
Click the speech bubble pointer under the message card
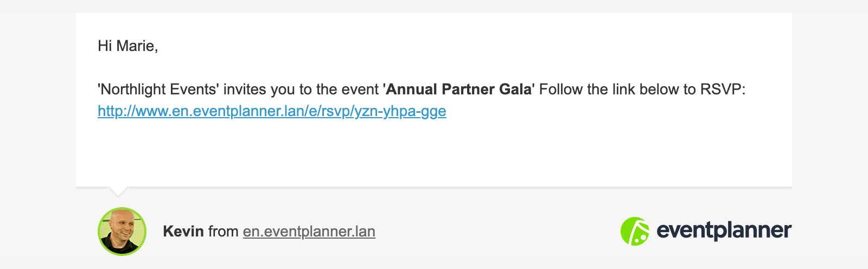(118, 191)
